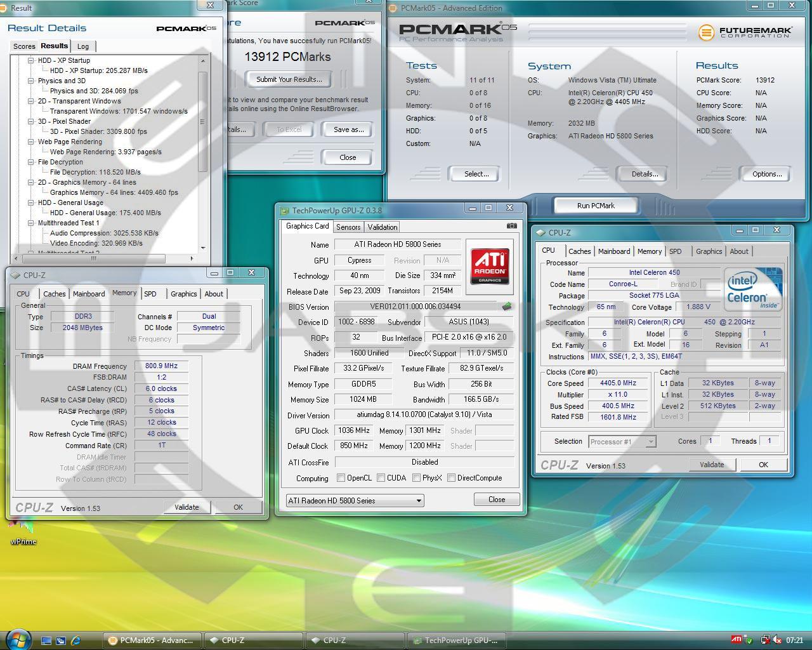Click Switch Between Windows quick launch icon

(x=61, y=640)
